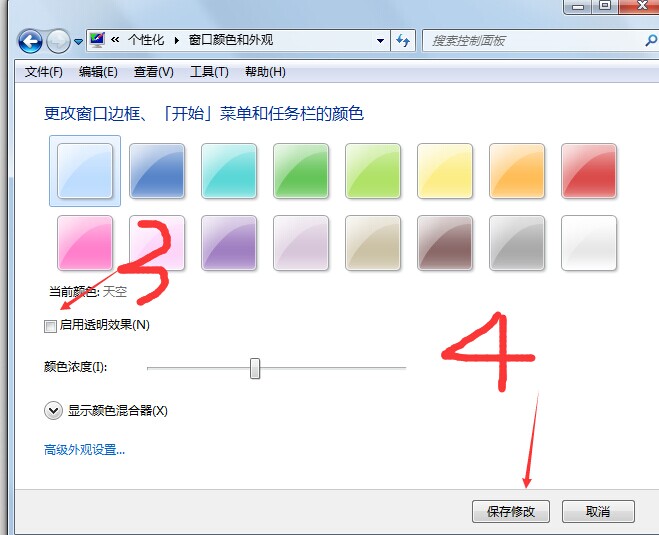Click the 搜索控制面板 search field
This screenshot has height=535, width=659.
click(534, 41)
